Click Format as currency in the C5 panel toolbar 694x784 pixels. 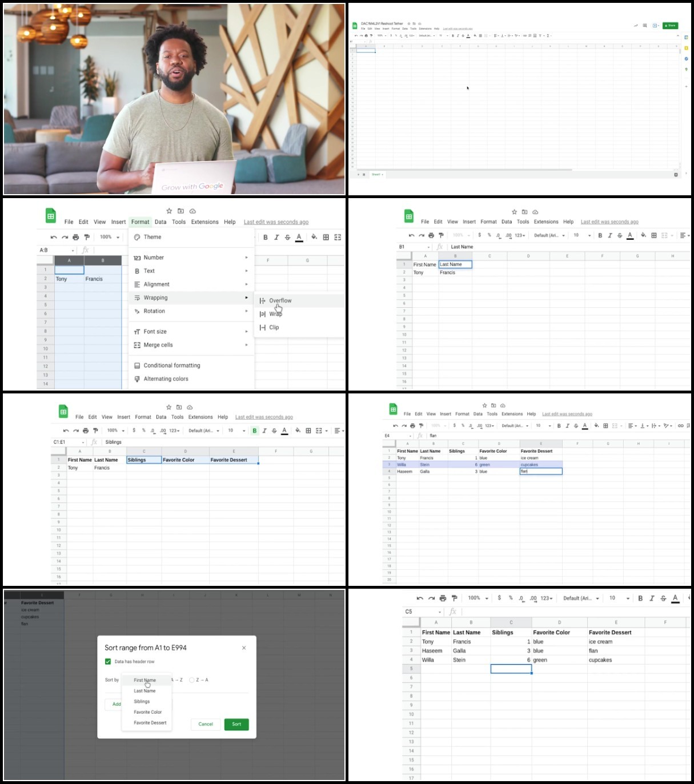tap(499, 598)
